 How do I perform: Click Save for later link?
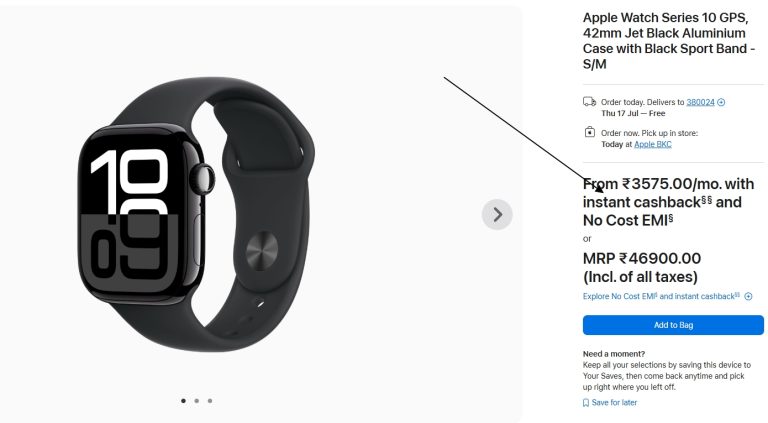(x=614, y=402)
